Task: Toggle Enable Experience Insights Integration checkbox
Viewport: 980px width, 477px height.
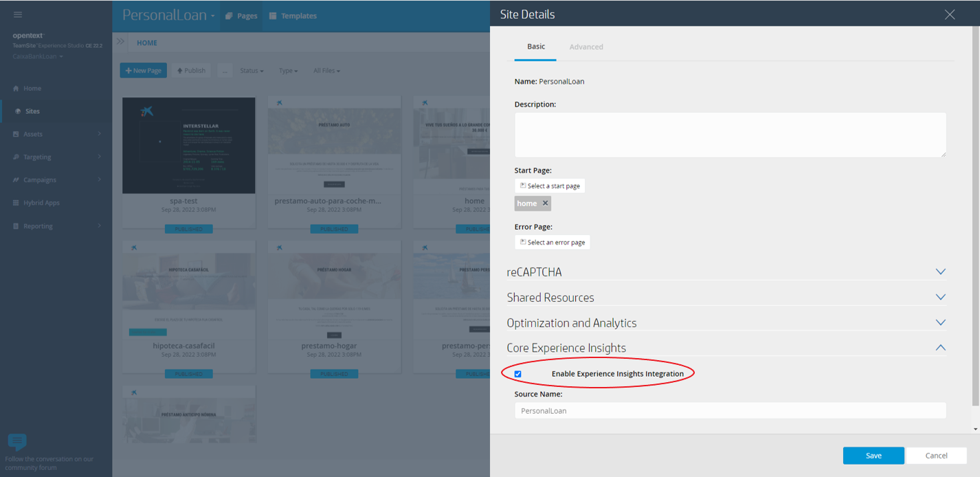Action: (517, 373)
